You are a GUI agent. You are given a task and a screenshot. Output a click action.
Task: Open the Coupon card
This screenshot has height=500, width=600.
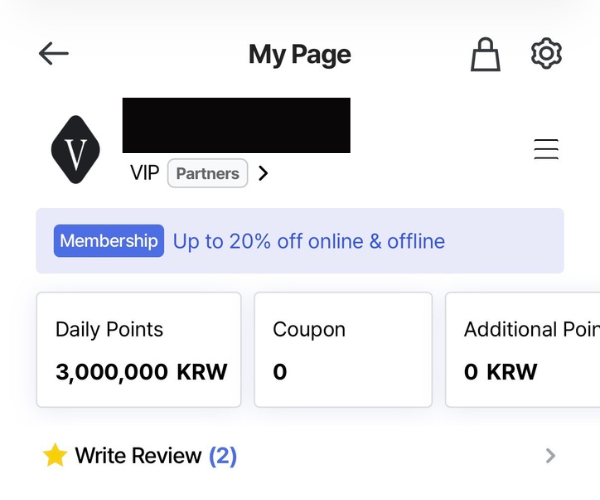(343, 350)
